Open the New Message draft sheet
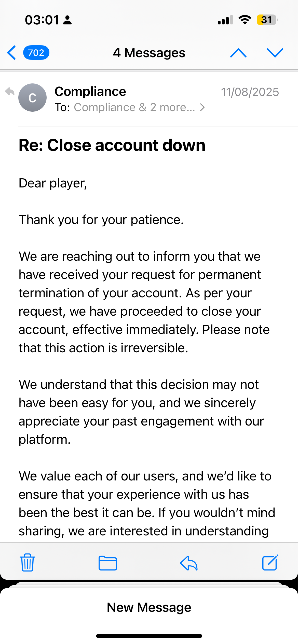 pyautogui.click(x=149, y=607)
